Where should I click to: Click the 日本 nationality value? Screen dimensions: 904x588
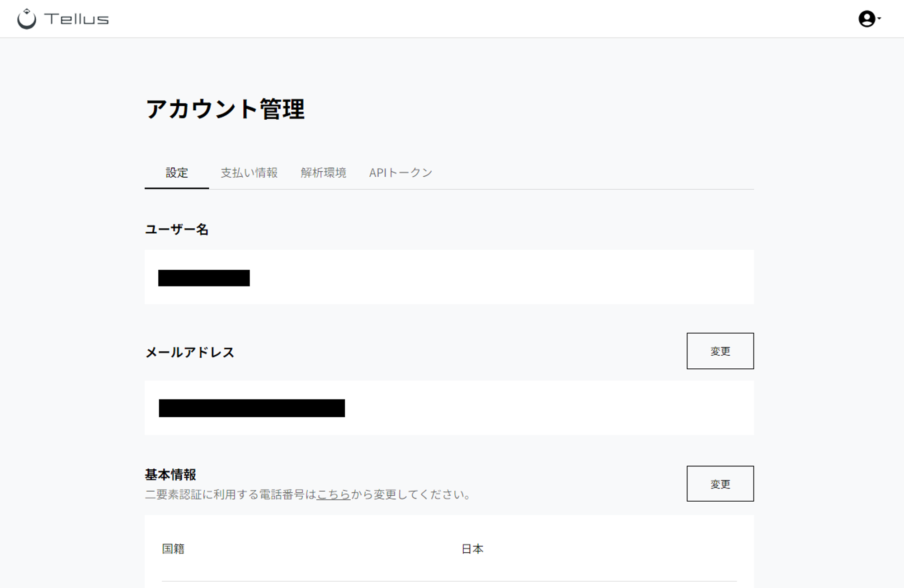coord(472,549)
